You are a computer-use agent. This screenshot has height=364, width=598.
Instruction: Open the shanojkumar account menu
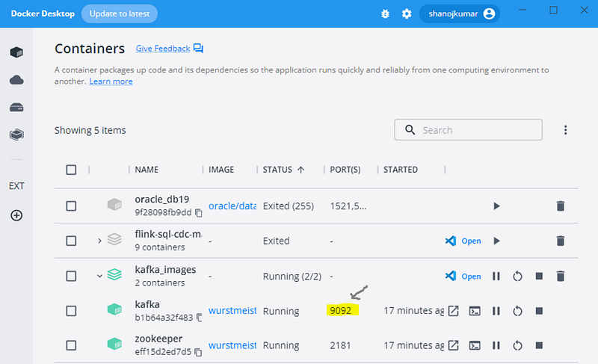(x=460, y=14)
